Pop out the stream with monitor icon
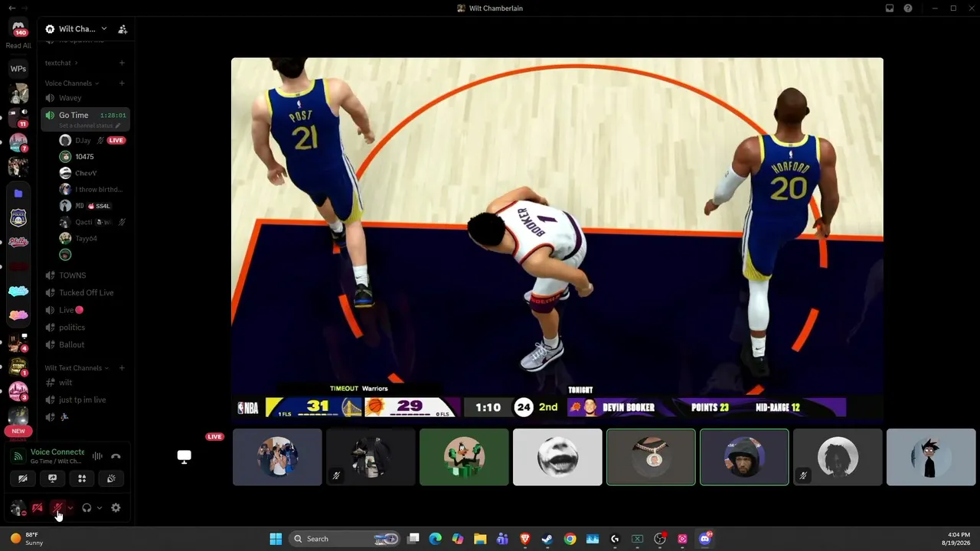This screenshot has width=980, height=551. click(184, 457)
